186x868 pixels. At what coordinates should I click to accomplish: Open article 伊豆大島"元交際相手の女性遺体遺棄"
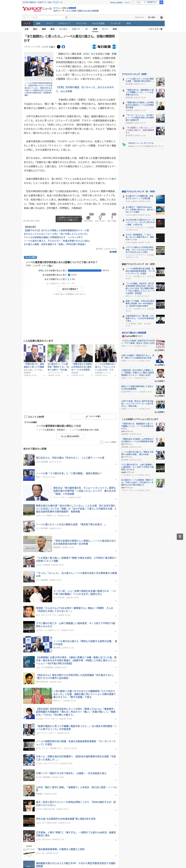pos(66,819)
